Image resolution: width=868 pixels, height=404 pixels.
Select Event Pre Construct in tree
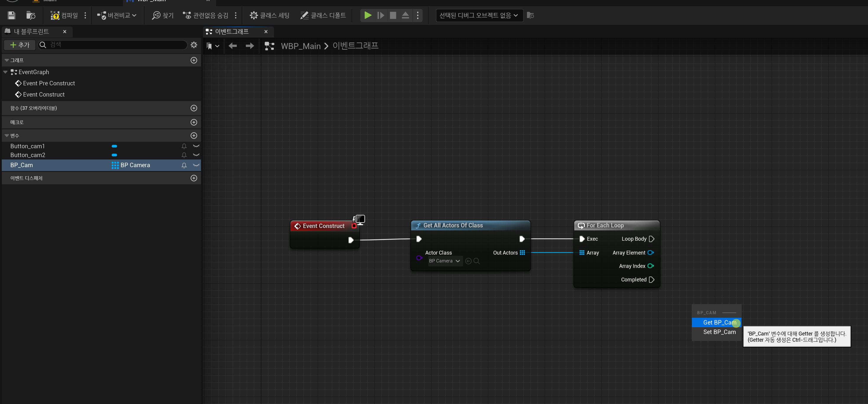pos(49,83)
